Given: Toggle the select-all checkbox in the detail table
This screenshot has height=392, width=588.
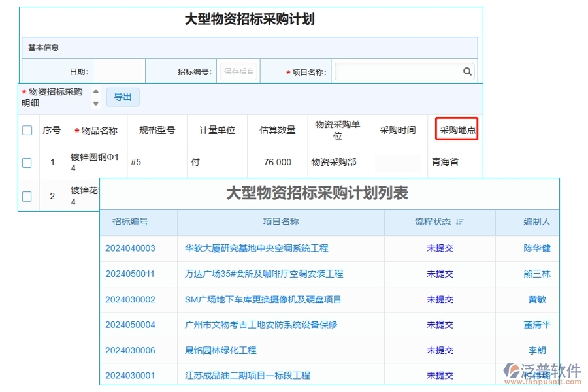Looking at the screenshot, I should pyautogui.click(x=27, y=129).
